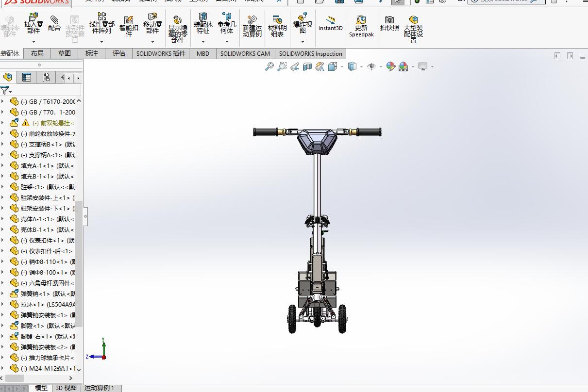Open the Edit Appearance color ball icon
Image resolution: width=588 pixels, height=392 pixels.
click(391, 66)
